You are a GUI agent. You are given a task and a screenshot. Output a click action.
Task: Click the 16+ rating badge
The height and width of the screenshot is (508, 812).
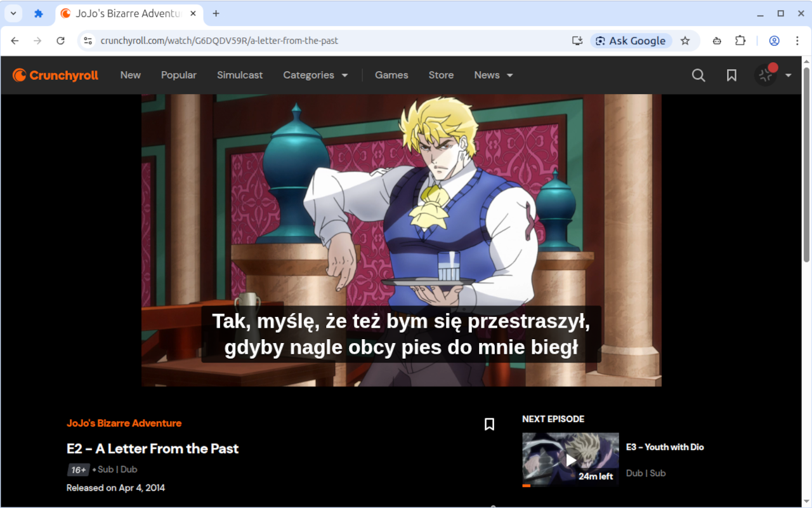click(x=78, y=470)
